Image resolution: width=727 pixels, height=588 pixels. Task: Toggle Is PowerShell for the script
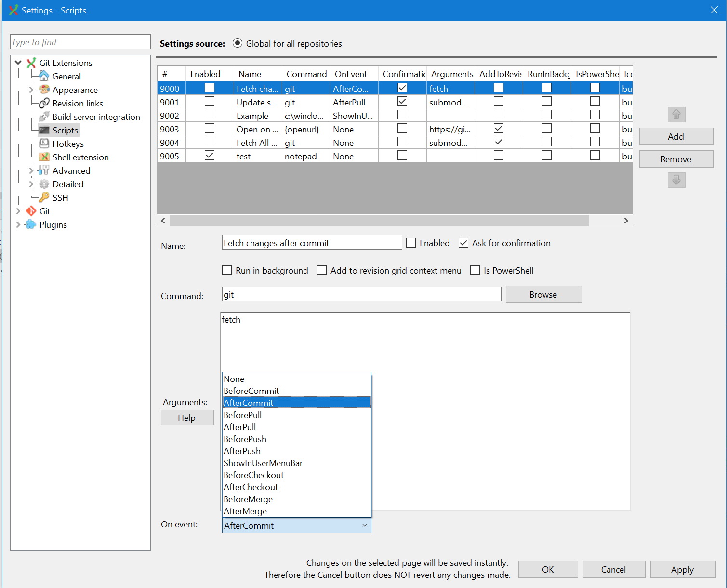(x=475, y=270)
